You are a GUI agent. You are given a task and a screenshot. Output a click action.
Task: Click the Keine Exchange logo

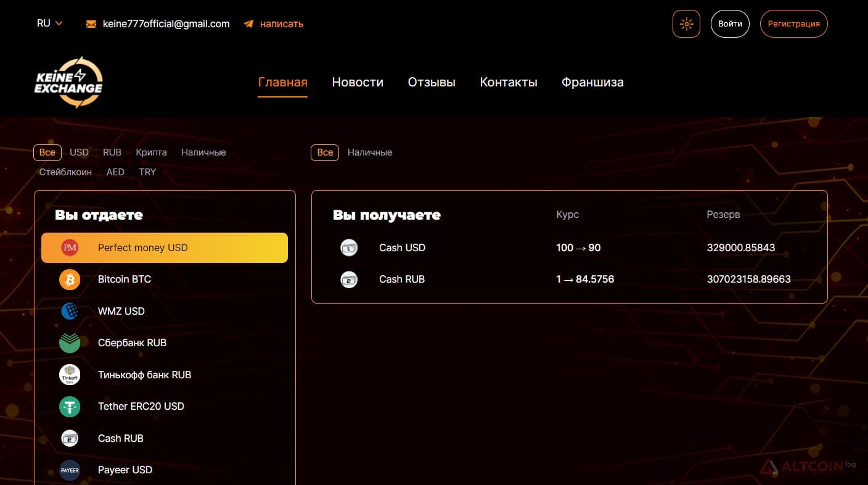coord(68,83)
